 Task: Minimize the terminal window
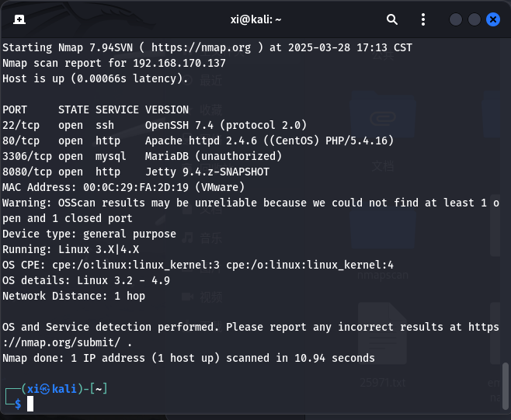[456, 19]
